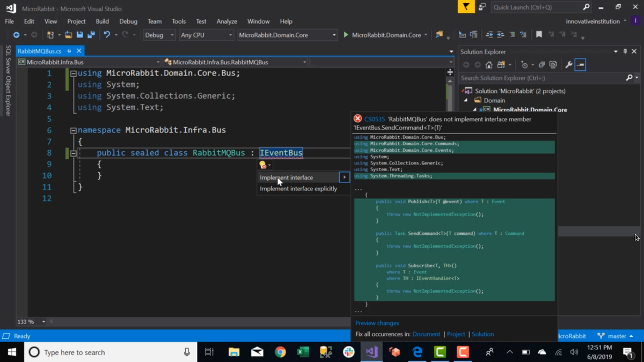The width and height of the screenshot is (644, 362).
Task: Open the Any CPU platform dropdown
Action: [x=230, y=35]
